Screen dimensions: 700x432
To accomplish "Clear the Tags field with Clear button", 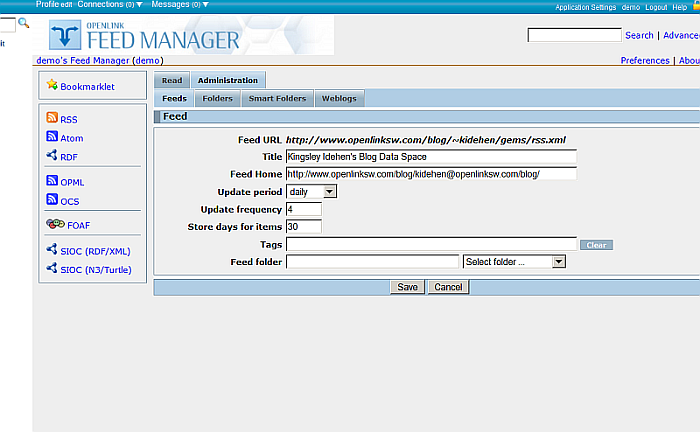I will (x=596, y=245).
